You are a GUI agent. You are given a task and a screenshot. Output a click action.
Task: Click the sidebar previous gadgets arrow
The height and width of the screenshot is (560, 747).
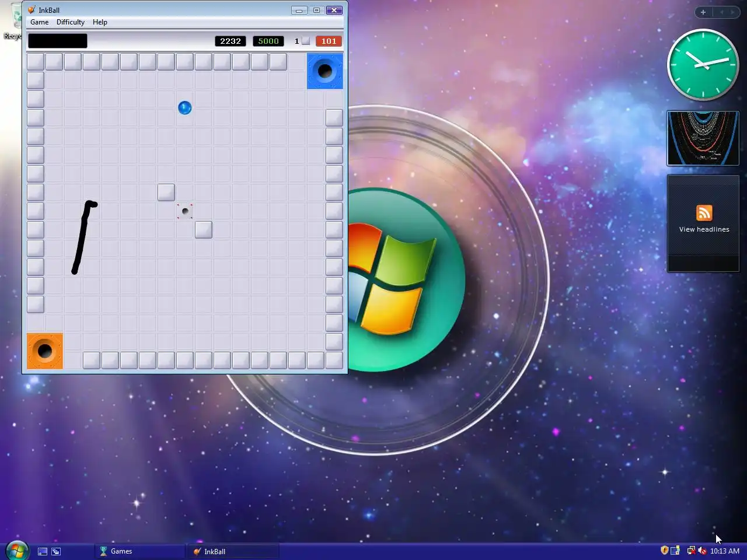click(x=721, y=12)
